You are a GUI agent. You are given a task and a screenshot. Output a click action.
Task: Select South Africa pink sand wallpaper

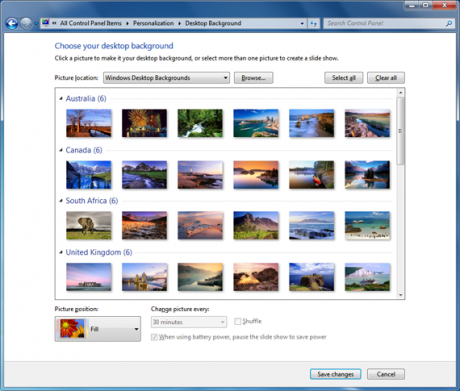tap(200, 225)
